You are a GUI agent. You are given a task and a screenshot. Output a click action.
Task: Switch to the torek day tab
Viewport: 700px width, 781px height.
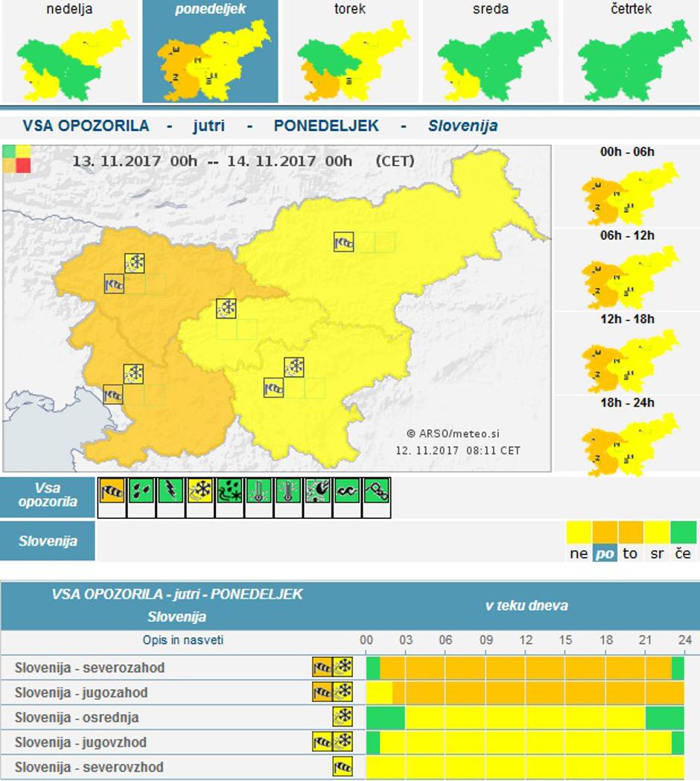tap(350, 52)
